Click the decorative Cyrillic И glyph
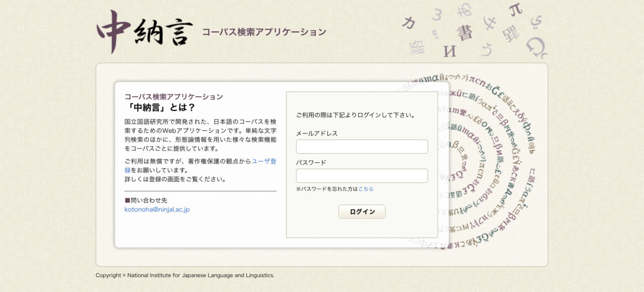Viewport: 644px width, 292px height. pos(449,51)
